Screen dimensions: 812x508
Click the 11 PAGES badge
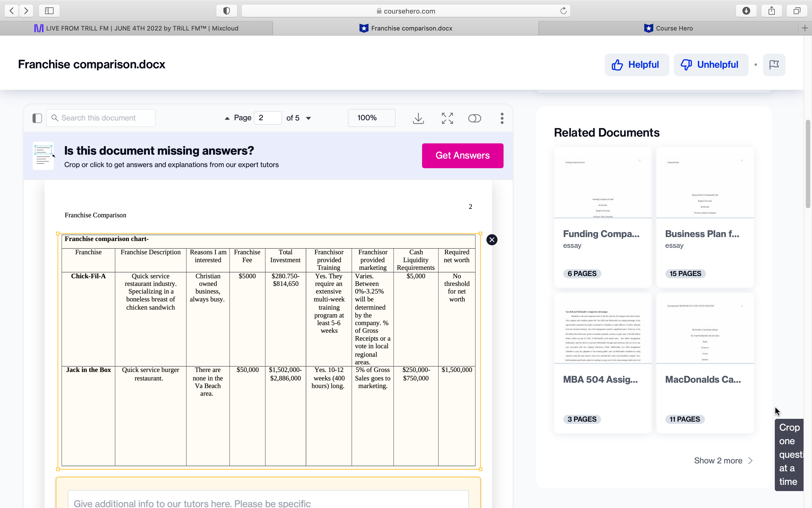(685, 419)
